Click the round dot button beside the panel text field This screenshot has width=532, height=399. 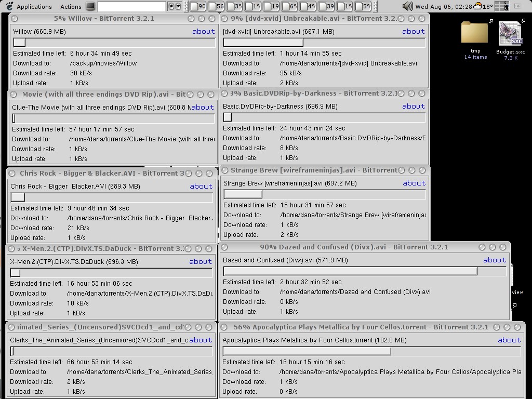(171, 6)
